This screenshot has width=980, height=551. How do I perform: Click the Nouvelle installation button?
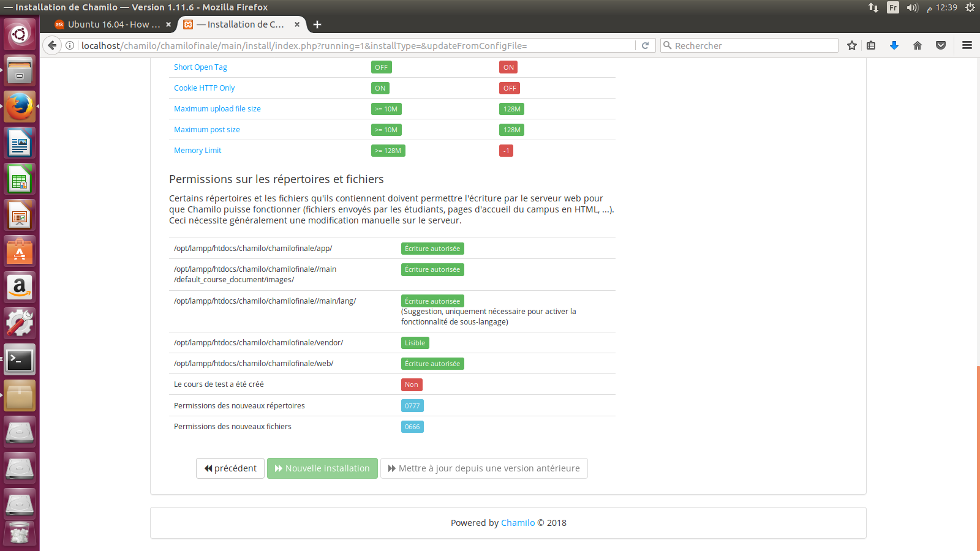point(322,468)
